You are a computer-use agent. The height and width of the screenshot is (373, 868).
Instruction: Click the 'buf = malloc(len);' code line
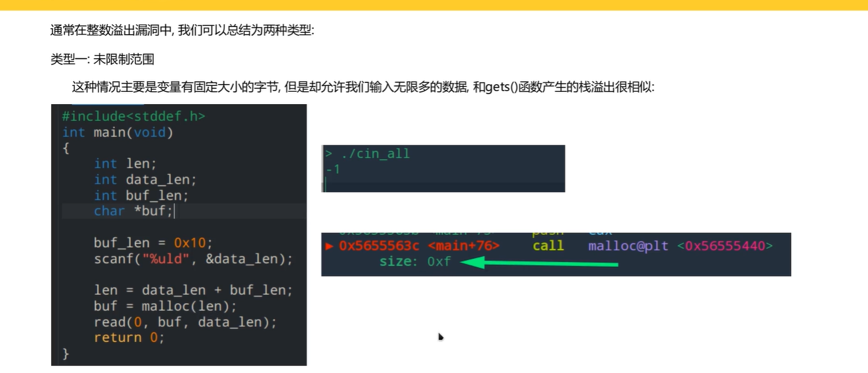click(x=165, y=306)
